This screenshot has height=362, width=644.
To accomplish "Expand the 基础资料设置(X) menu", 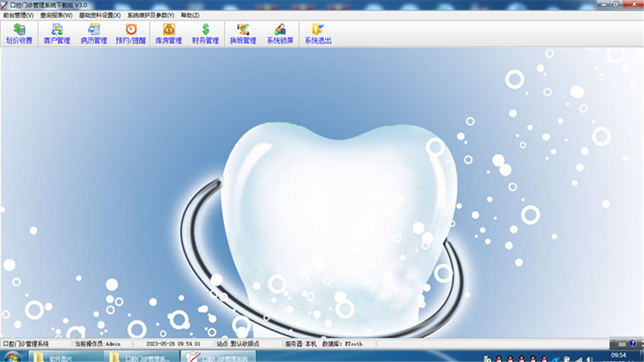I will click(x=100, y=16).
